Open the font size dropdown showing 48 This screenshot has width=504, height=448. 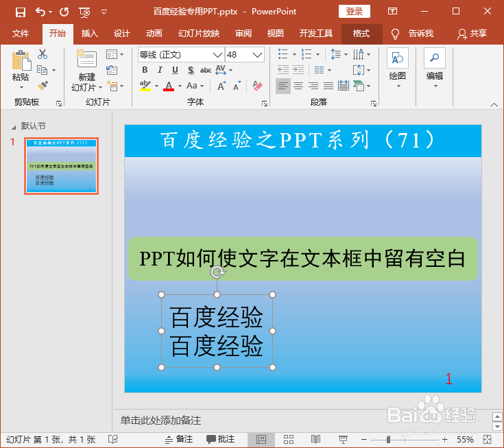257,55
